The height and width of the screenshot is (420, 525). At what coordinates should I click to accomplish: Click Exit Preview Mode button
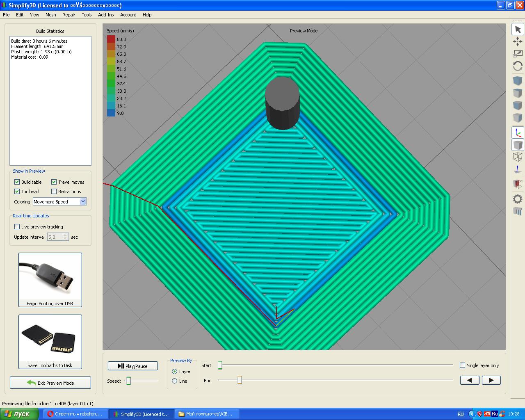point(50,383)
